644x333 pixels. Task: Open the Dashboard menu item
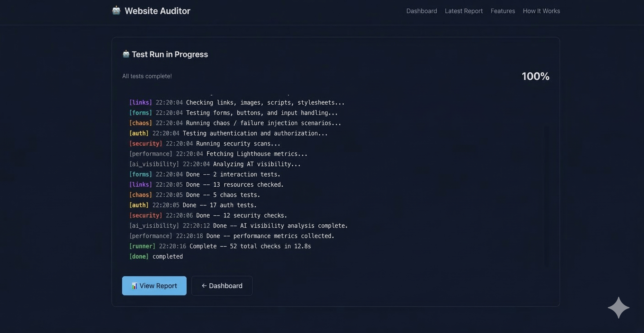pos(421,11)
